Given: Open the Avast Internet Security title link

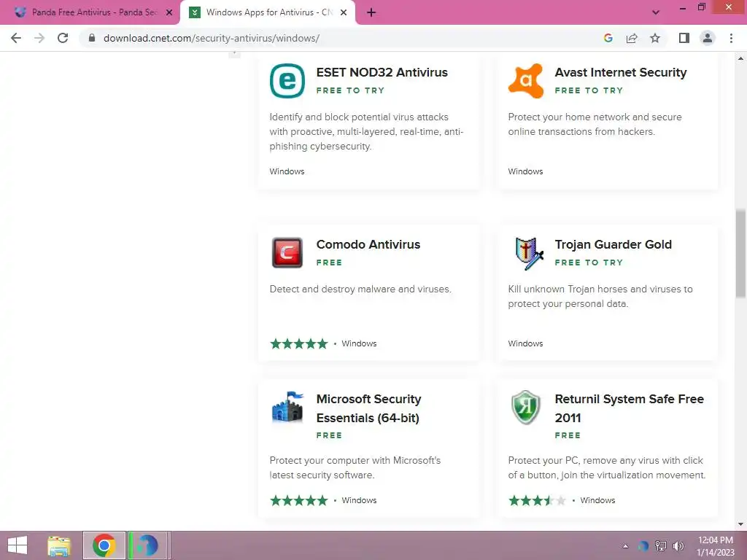Looking at the screenshot, I should (621, 72).
